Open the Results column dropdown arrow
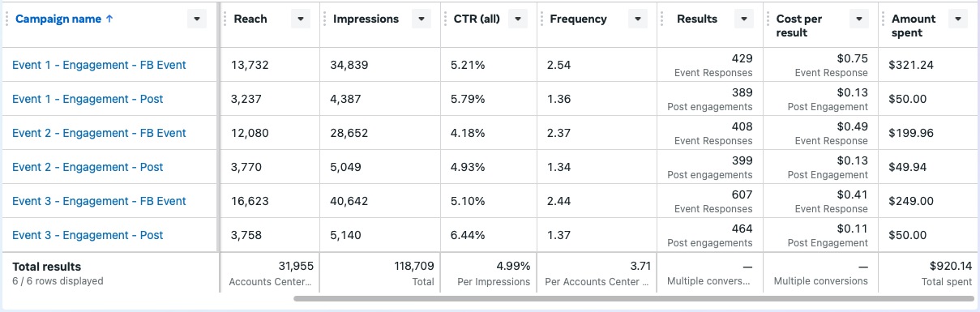 (x=745, y=19)
